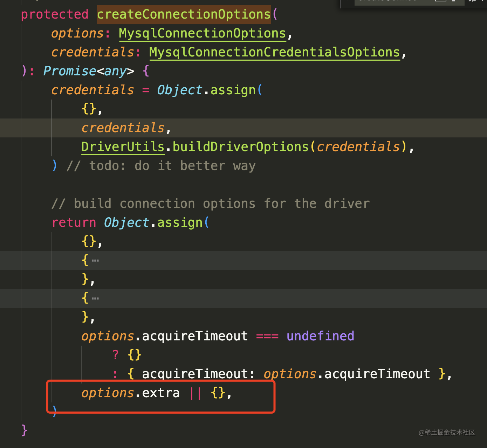Click the 'options' parameter typed MysqlConnectionOptions
This screenshot has width=487, height=448.
click(77, 33)
